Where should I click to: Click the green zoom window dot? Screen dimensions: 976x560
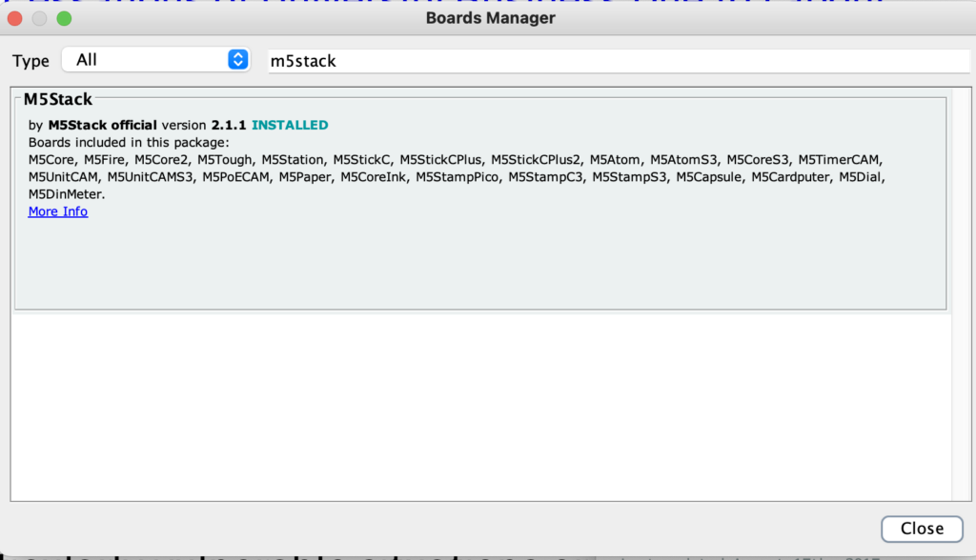(64, 19)
